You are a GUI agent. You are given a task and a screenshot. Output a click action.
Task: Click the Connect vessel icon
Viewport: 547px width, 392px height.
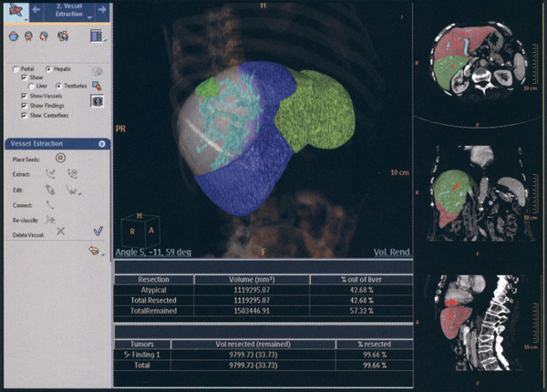tap(50, 205)
